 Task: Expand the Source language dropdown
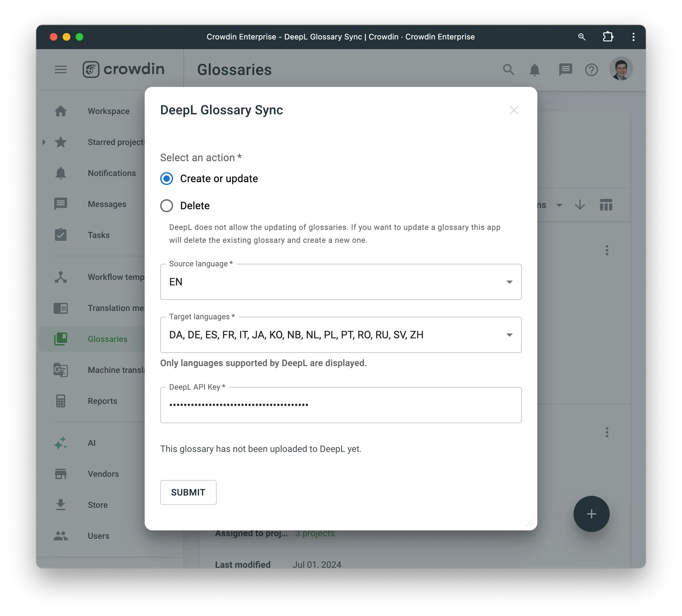point(509,282)
